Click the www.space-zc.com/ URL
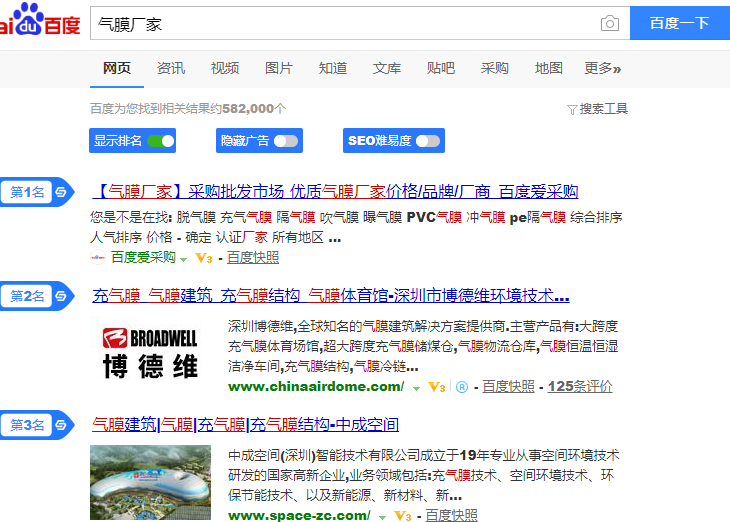This screenshot has height=522, width=730. point(299,515)
